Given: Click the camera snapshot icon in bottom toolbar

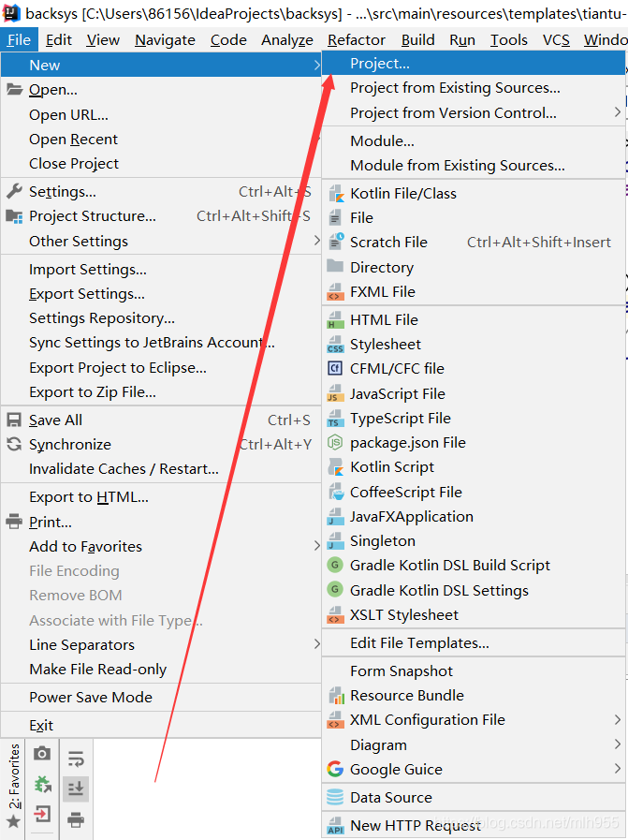Looking at the screenshot, I should (42, 754).
